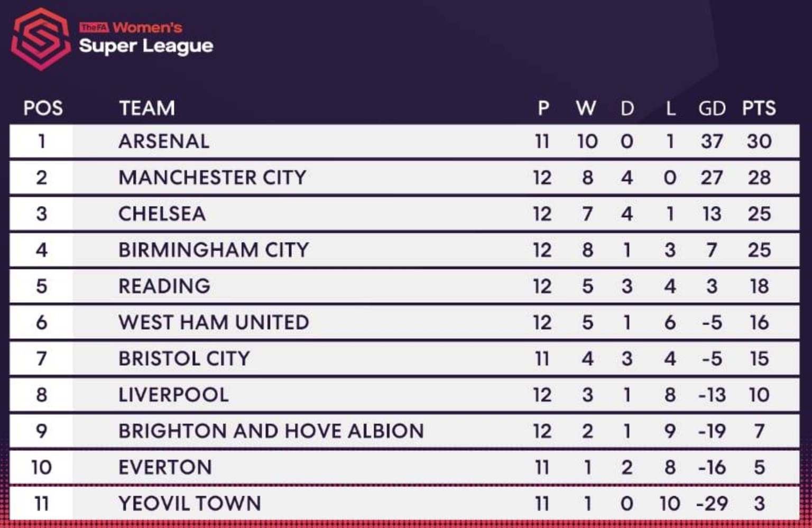Click the Bristol City team name
812x528 pixels.
[184, 358]
